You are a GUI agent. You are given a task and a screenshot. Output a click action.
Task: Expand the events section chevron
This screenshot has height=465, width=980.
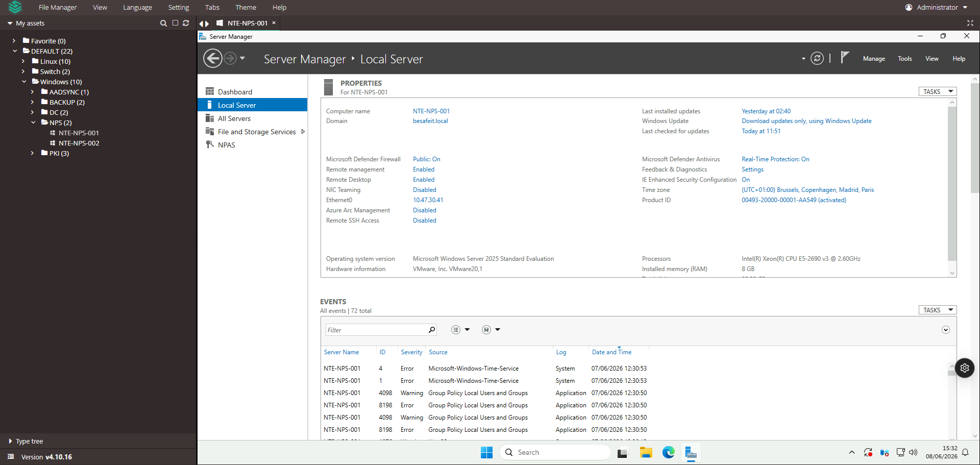946,330
